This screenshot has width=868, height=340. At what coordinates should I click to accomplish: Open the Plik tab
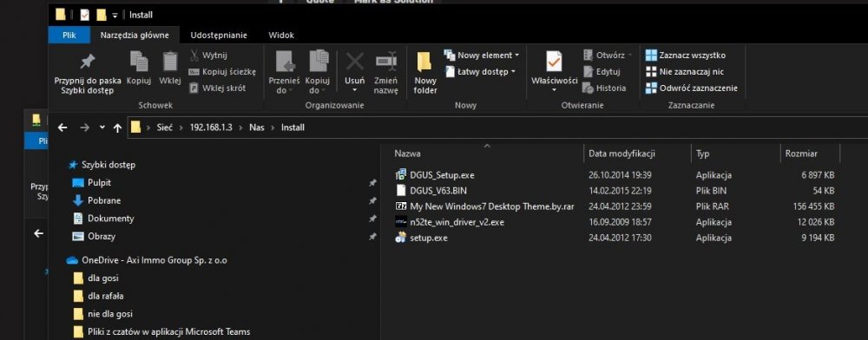69,35
